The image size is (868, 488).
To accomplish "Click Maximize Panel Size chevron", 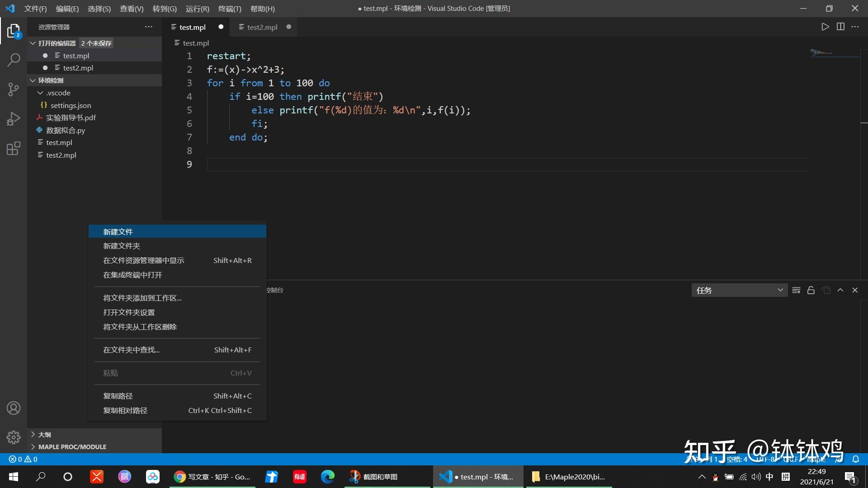I will click(x=840, y=290).
